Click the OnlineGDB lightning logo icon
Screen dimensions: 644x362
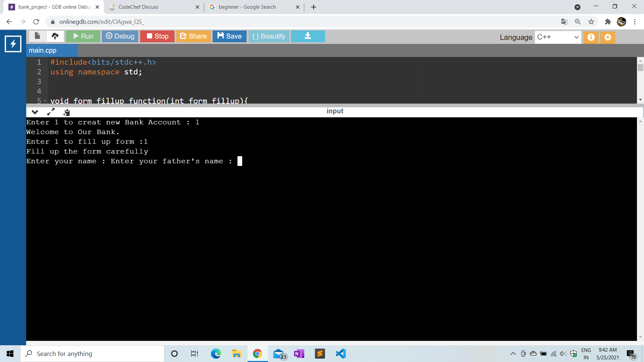(x=13, y=44)
